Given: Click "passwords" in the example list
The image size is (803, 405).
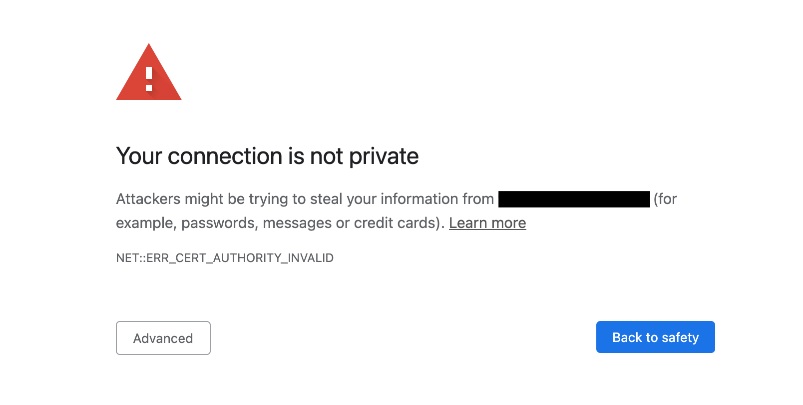Looking at the screenshot, I should click(210, 223).
